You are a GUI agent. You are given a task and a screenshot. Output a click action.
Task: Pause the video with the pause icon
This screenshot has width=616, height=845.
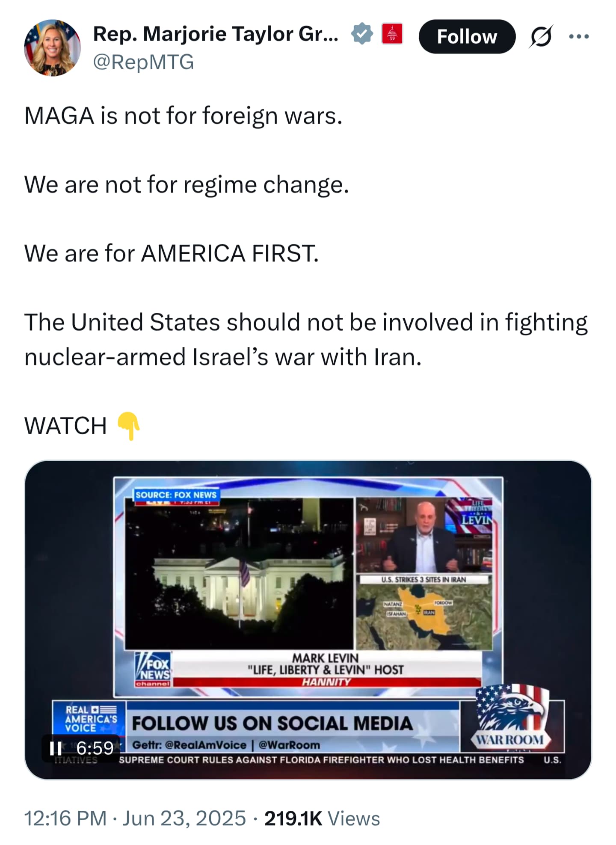56,748
